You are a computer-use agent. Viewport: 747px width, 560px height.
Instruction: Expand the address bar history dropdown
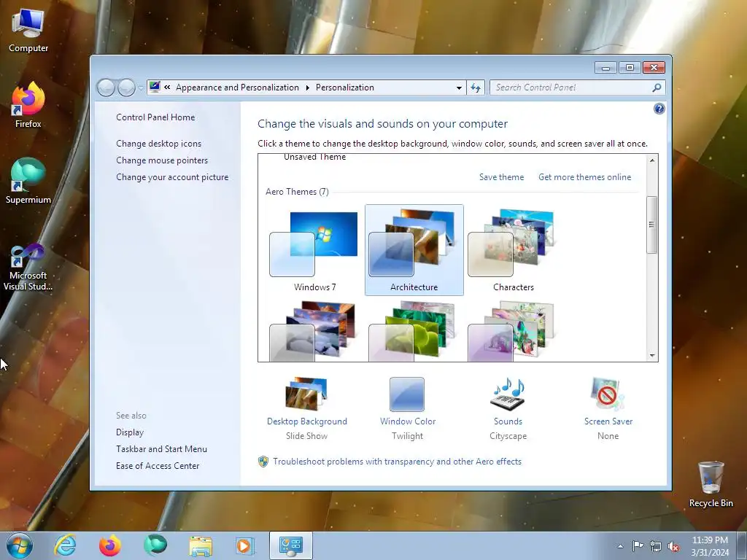pos(459,87)
